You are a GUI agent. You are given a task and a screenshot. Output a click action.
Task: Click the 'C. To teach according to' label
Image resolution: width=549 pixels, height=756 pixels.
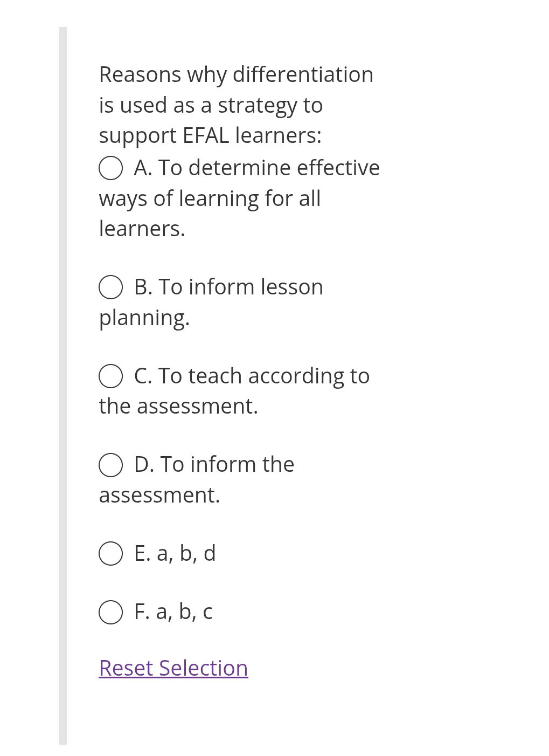(252, 376)
